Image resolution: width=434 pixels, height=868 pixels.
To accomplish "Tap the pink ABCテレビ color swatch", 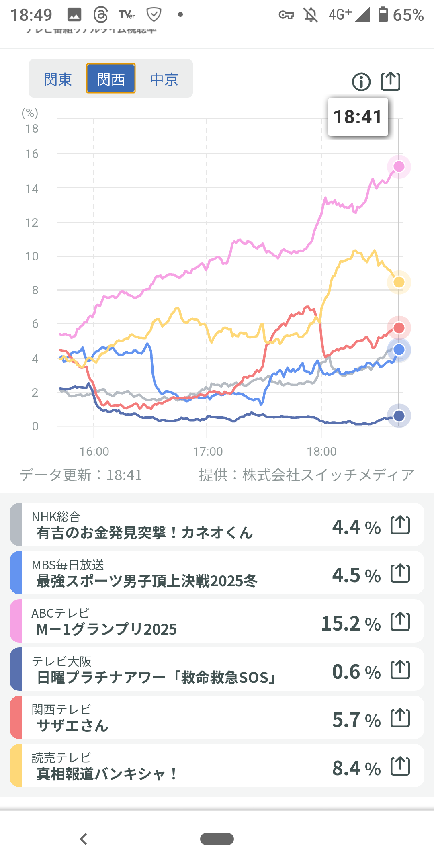I will 16,621.
